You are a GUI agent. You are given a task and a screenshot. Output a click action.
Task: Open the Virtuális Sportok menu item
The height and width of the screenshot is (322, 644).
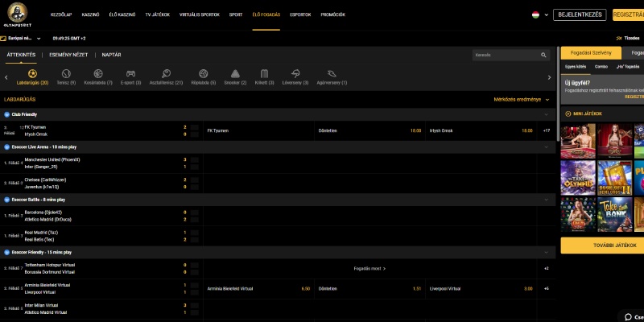tap(199, 14)
